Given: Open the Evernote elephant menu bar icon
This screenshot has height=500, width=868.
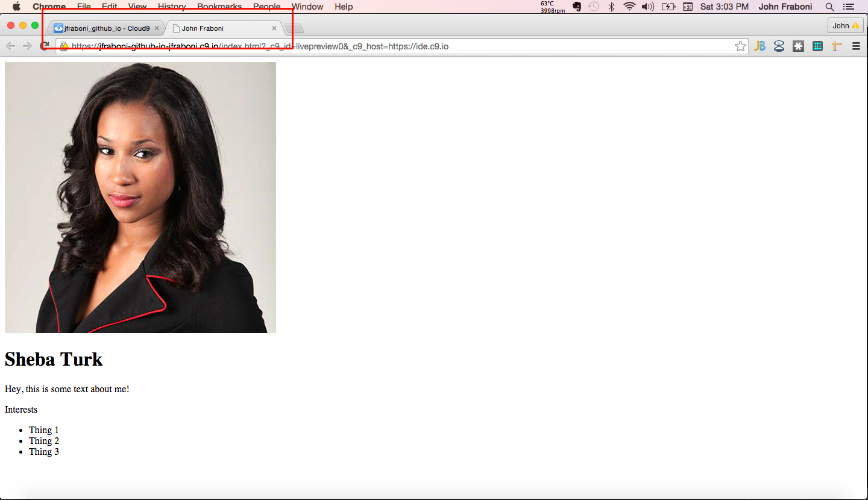Looking at the screenshot, I should [577, 7].
